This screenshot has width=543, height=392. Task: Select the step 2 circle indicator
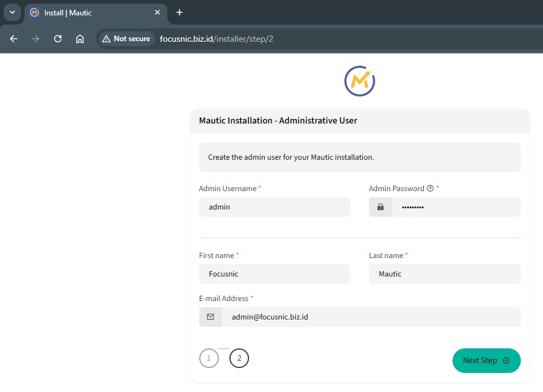click(239, 358)
